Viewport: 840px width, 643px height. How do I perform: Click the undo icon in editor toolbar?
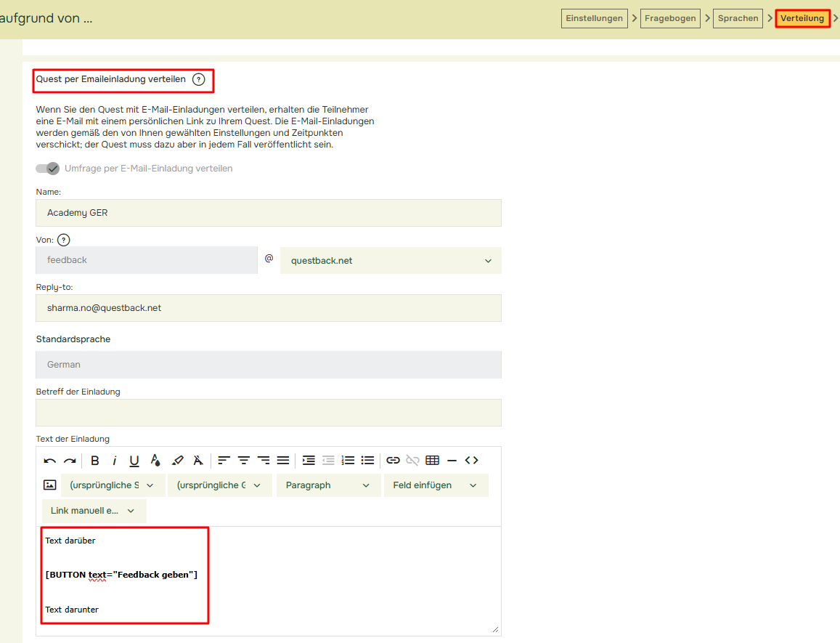[x=49, y=461]
